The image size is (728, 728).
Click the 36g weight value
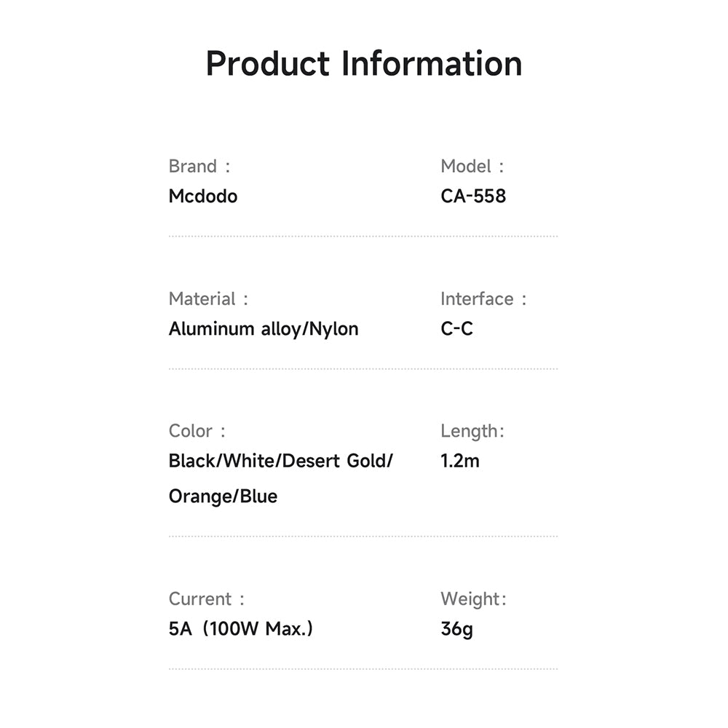457,630
